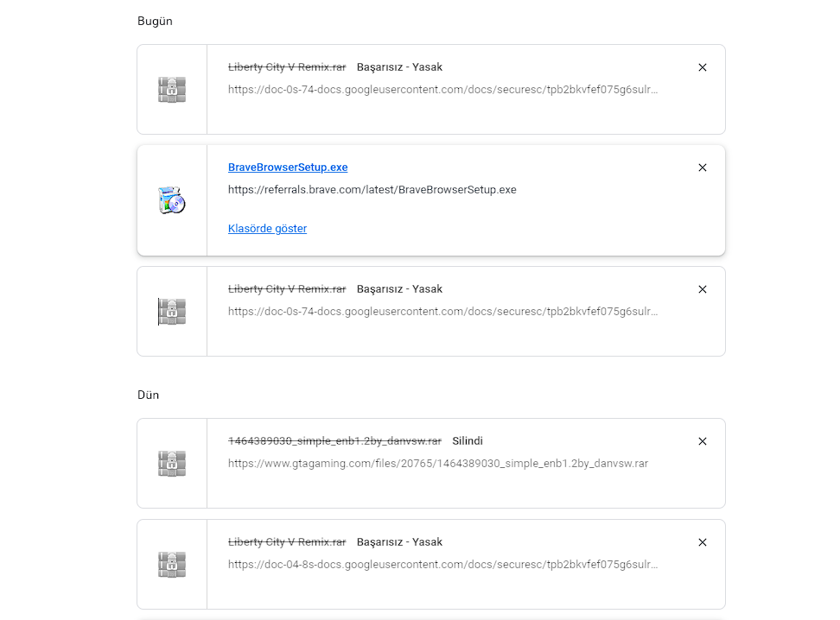The width and height of the screenshot is (840, 620).
Task: Click the RAR icon of the second Liberty City entry under Bugün
Action: [x=172, y=311]
